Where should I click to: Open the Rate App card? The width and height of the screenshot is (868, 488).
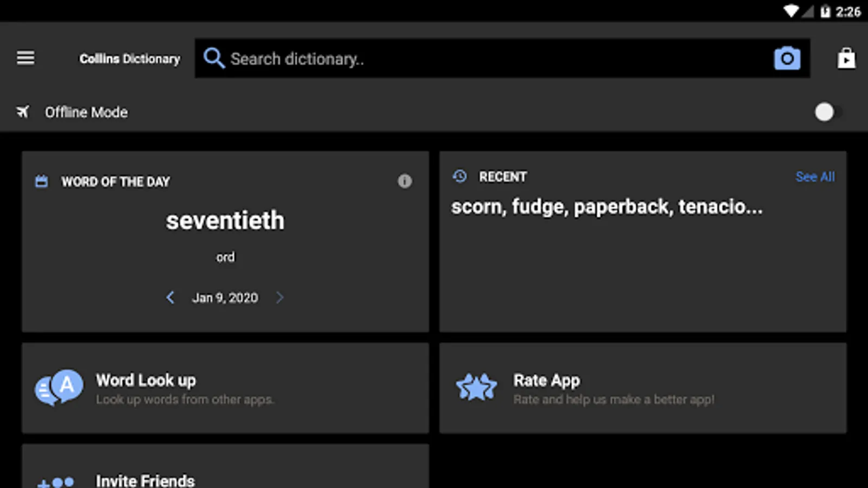[642, 388]
